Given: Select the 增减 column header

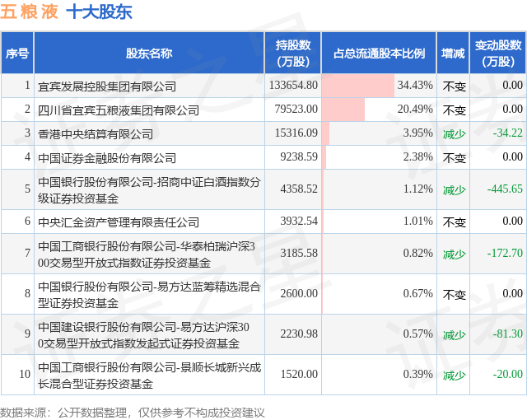Looking at the screenshot, I should coord(453,53).
